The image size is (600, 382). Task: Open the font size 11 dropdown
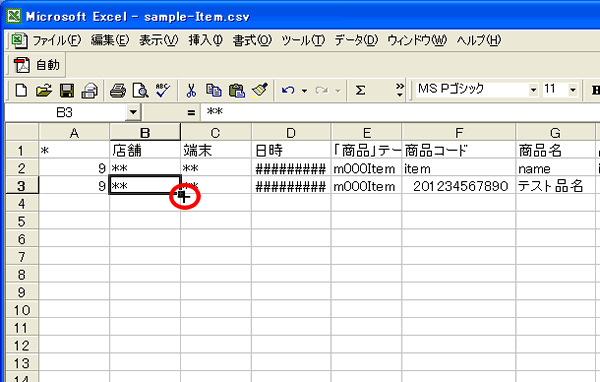(x=573, y=90)
